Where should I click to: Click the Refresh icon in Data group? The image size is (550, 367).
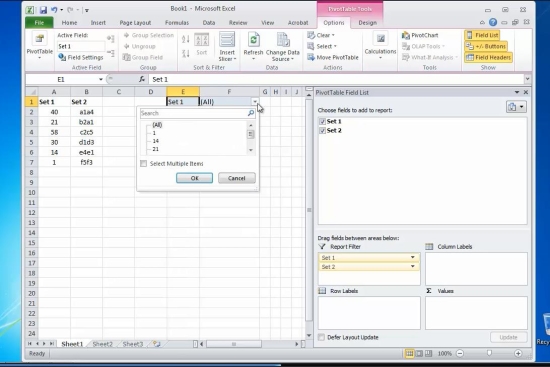[253, 40]
